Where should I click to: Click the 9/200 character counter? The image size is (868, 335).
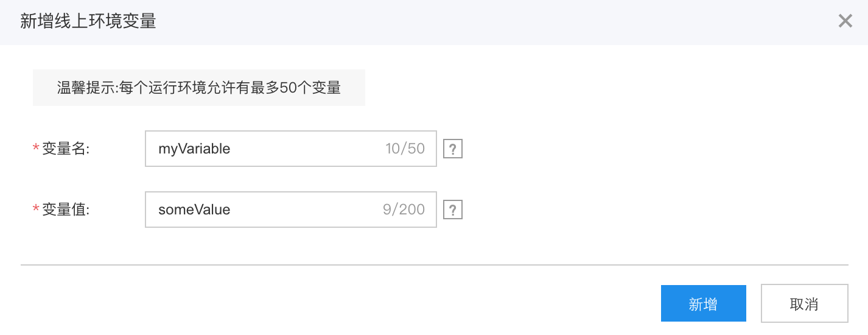(x=404, y=210)
